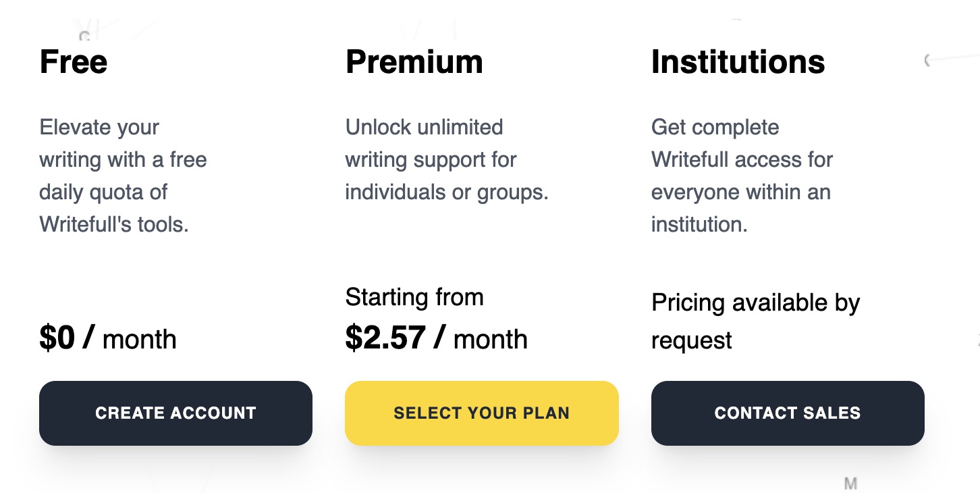Click the phrase 'individuals or groups.'
This screenshot has height=493, width=980.
(447, 192)
